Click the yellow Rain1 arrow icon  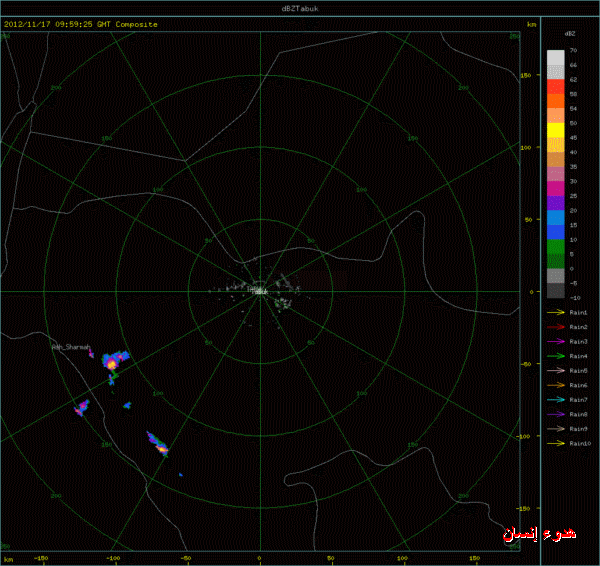[556, 312]
